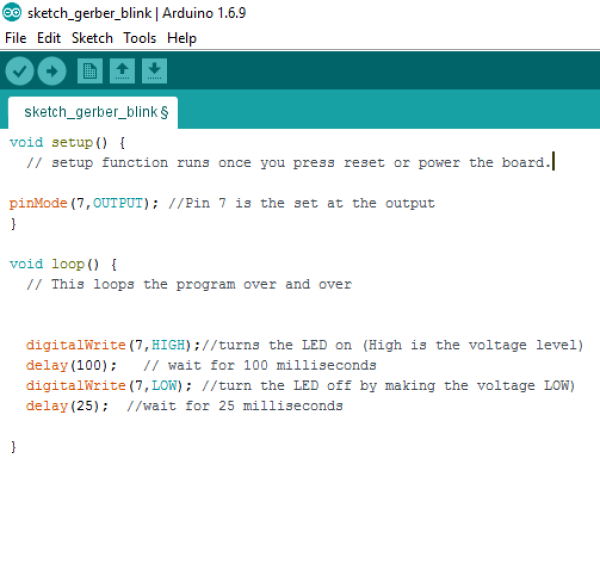Open a sketch with up-arrow icon
This screenshot has height=576, width=600.
click(122, 71)
